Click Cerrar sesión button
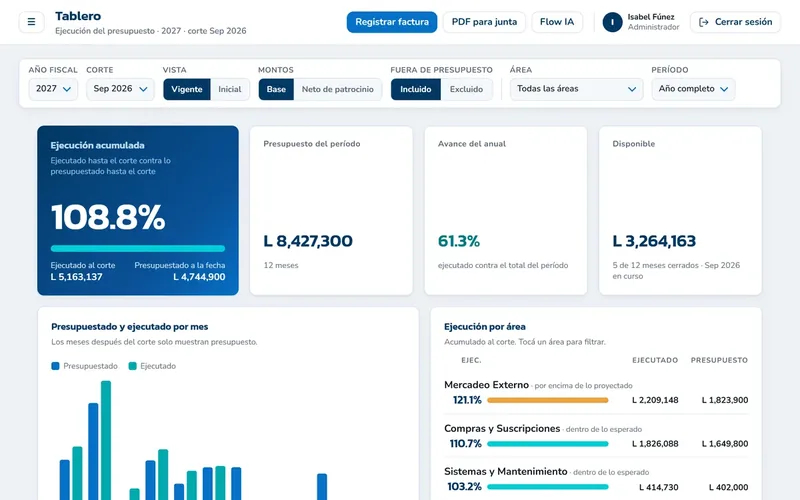The height and width of the screenshot is (500, 800). click(x=735, y=22)
